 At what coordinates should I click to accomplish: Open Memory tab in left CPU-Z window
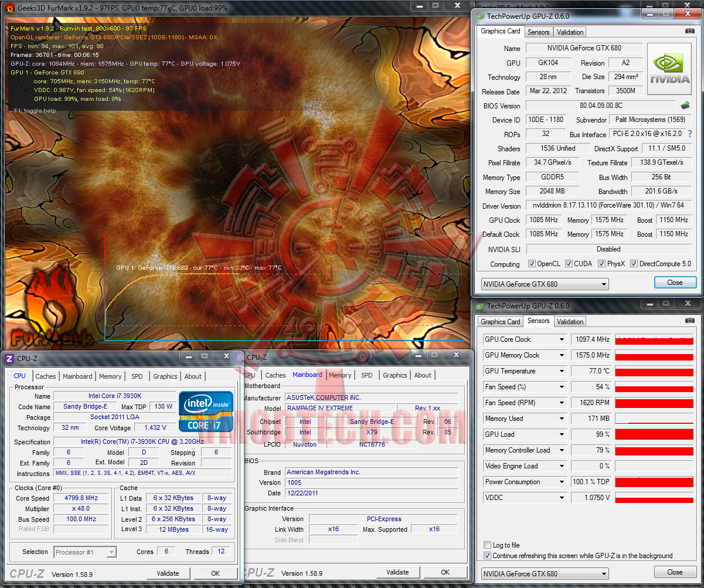click(x=110, y=376)
